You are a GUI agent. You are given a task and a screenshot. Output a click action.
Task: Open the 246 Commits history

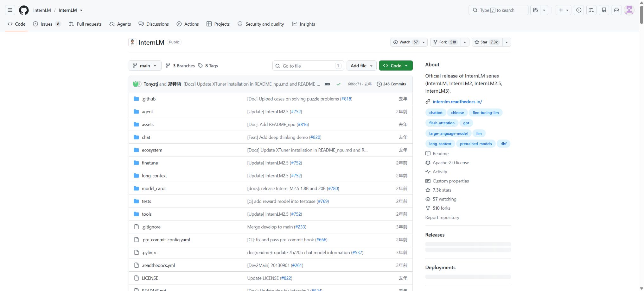pos(391,84)
